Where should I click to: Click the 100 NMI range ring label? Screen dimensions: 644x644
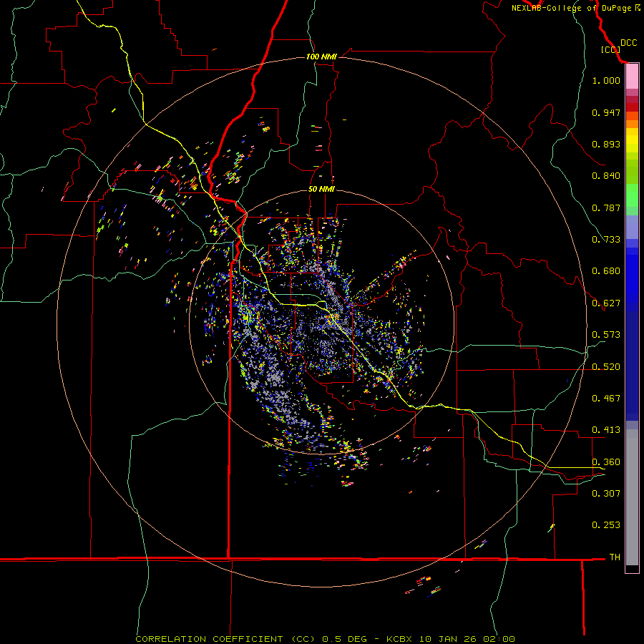click(321, 57)
